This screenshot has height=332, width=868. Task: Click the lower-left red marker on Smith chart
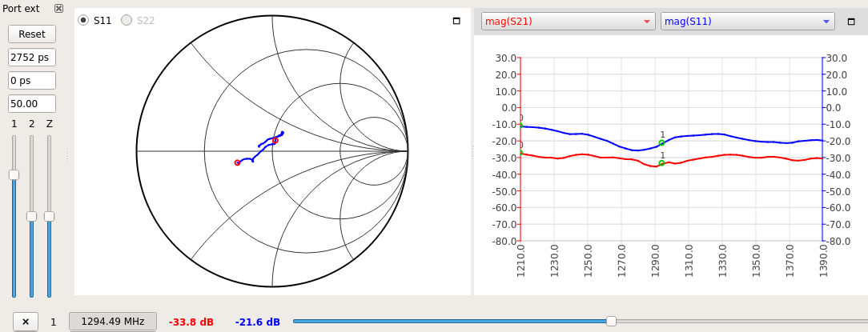238,162
